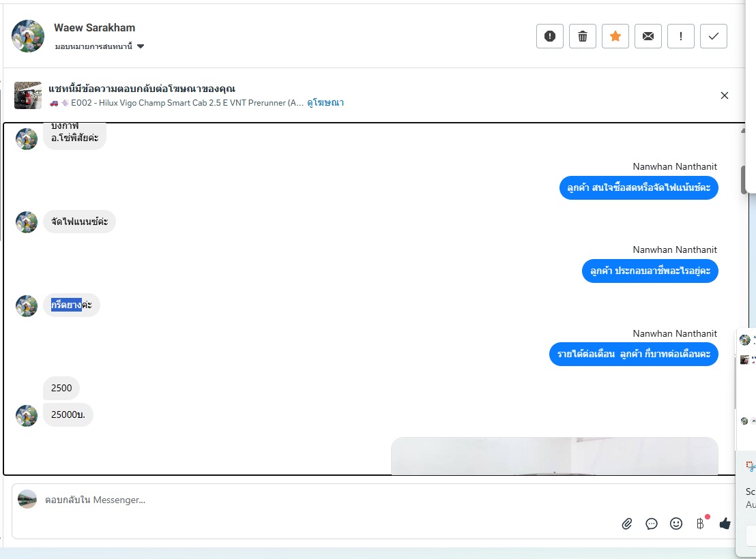Mark conversation as spam with filled exclamation icon
This screenshot has width=756, height=559.
click(550, 36)
